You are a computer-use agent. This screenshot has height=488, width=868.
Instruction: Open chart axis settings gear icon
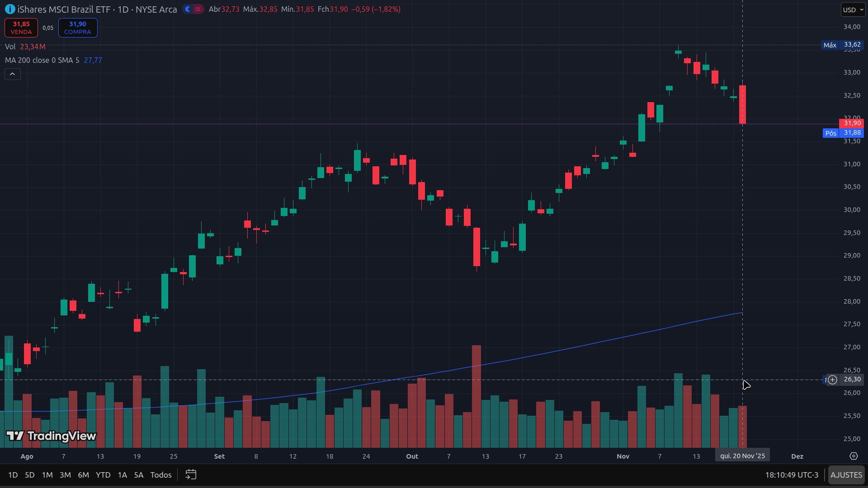tap(854, 456)
